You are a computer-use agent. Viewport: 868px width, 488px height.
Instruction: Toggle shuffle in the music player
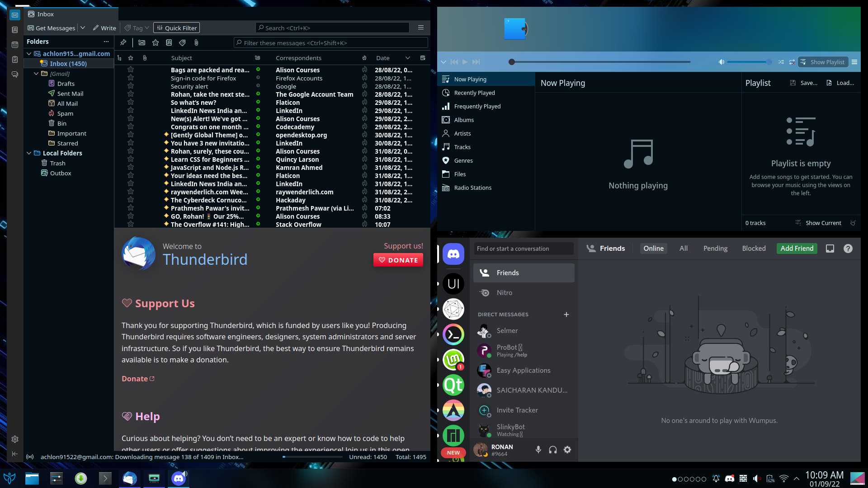(x=781, y=62)
